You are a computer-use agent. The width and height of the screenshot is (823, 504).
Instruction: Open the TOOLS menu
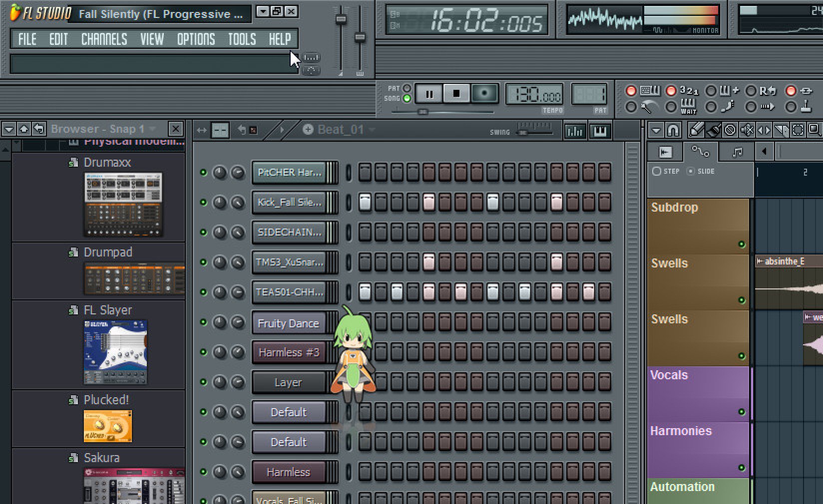click(242, 39)
